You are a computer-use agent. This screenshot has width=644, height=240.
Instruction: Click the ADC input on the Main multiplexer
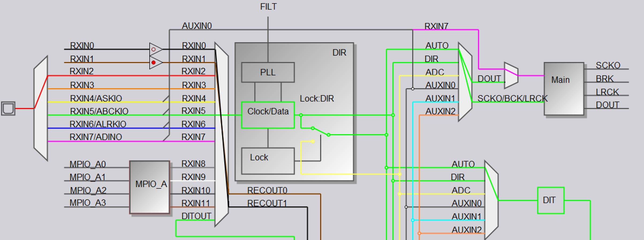435,72
